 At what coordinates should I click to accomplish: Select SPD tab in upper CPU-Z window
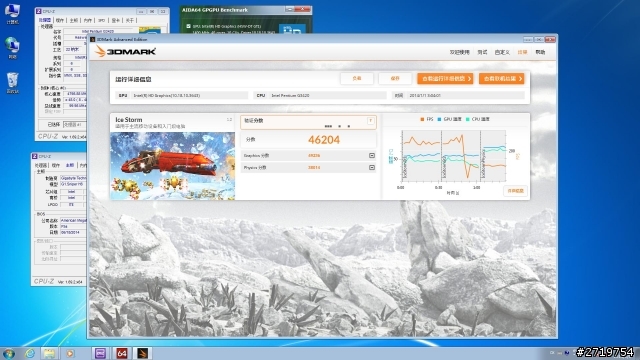click(102, 20)
